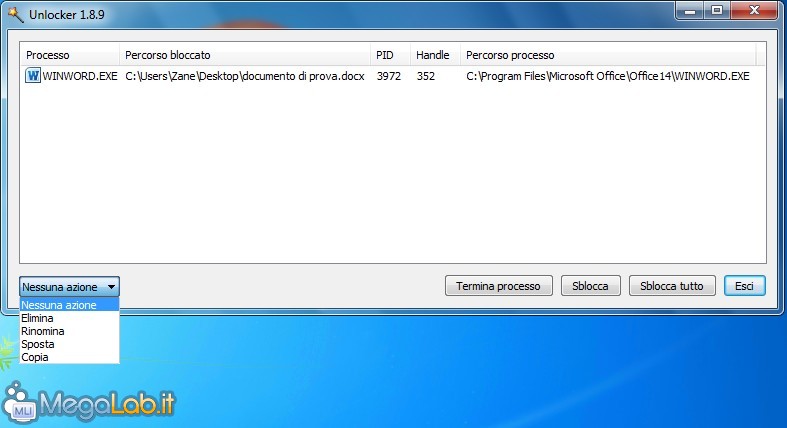The width and height of the screenshot is (787, 428).
Task: Choose Rinomina from the action list
Action: click(x=69, y=331)
